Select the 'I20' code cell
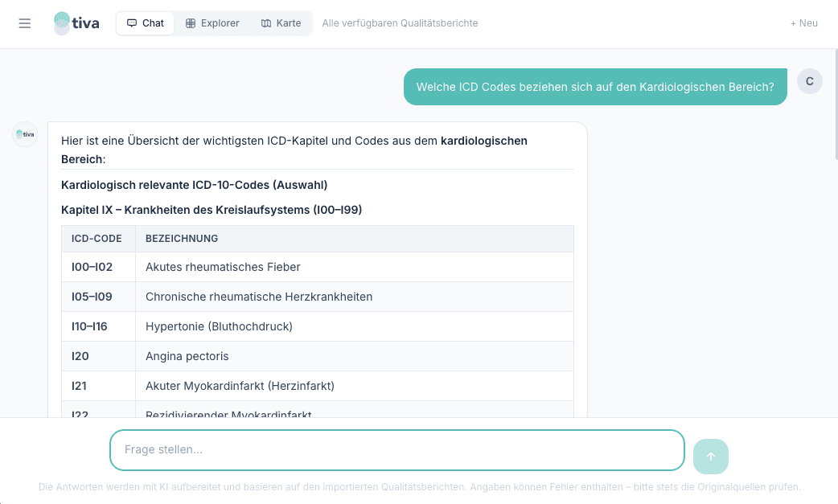The height and width of the screenshot is (504, 838). pyautogui.click(x=98, y=356)
